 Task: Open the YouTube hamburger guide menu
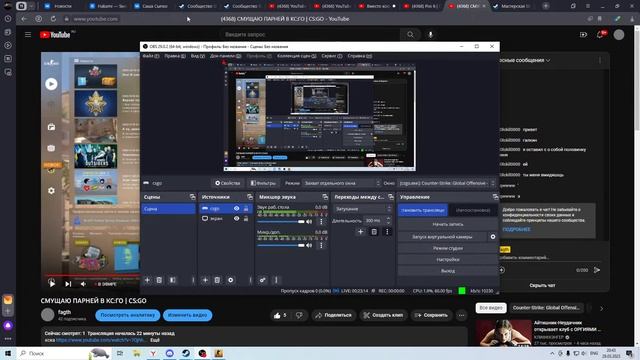28,35
